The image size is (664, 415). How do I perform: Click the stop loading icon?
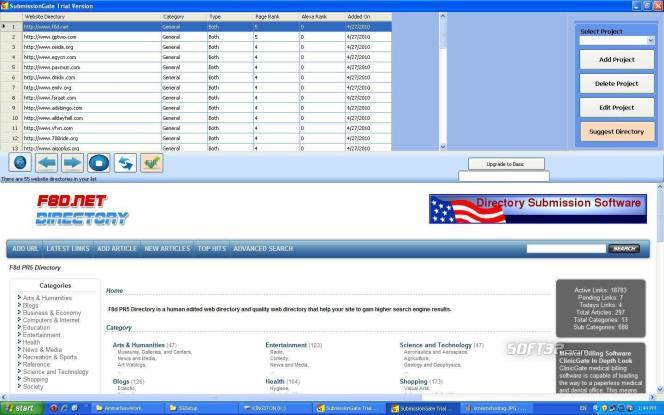coord(99,161)
